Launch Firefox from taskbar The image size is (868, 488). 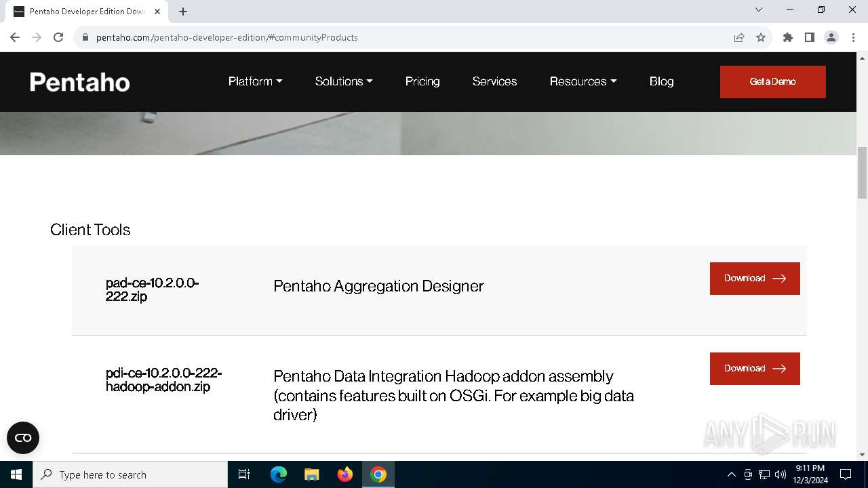pos(345,474)
